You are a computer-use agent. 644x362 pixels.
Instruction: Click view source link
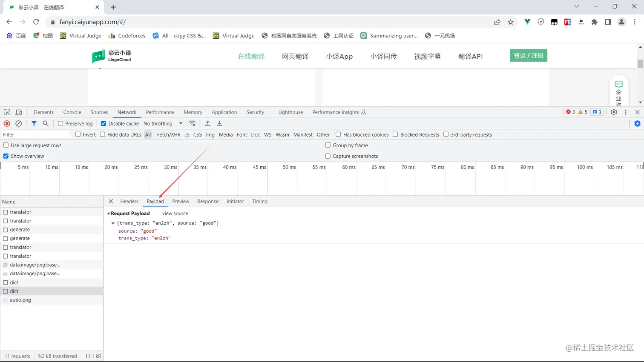pos(175,214)
